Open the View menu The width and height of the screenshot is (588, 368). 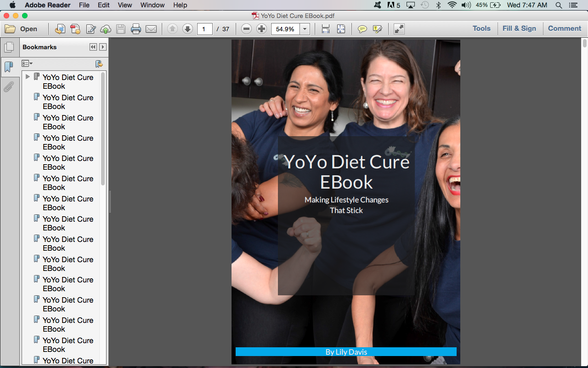(x=125, y=5)
